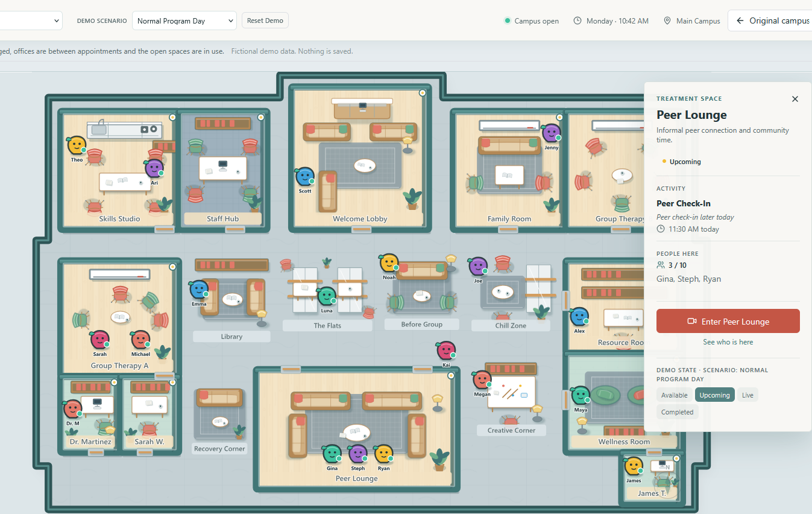The width and height of the screenshot is (812, 514).
Task: Click Ari's purple avatar
Action: (154, 168)
